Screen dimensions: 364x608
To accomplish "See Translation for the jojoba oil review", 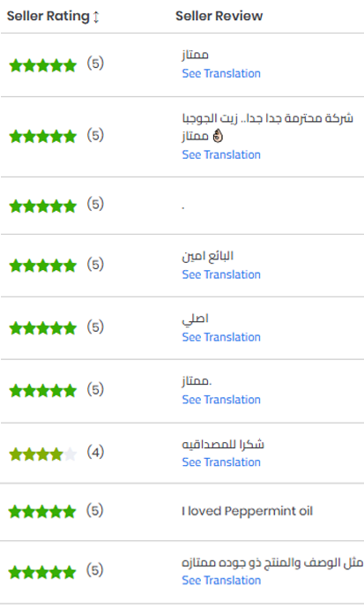I will pos(221,154).
